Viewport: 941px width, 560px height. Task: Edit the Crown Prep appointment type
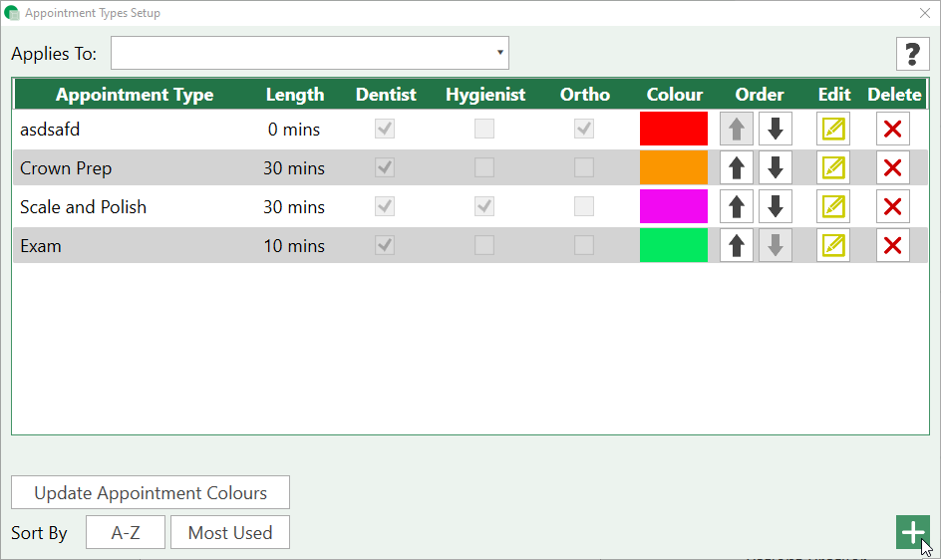click(x=832, y=167)
